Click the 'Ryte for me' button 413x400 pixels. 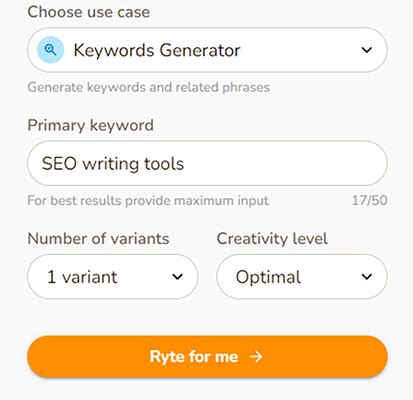pos(207,357)
